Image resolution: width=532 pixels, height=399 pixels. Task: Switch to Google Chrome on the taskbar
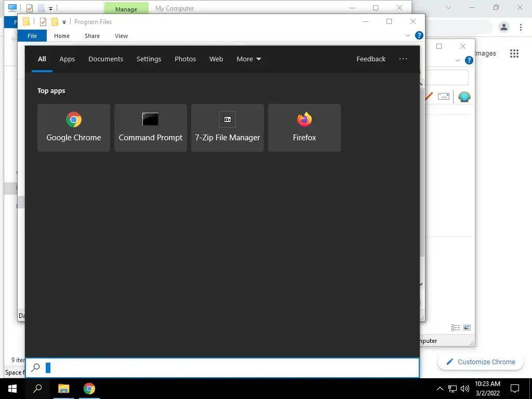[x=89, y=389]
